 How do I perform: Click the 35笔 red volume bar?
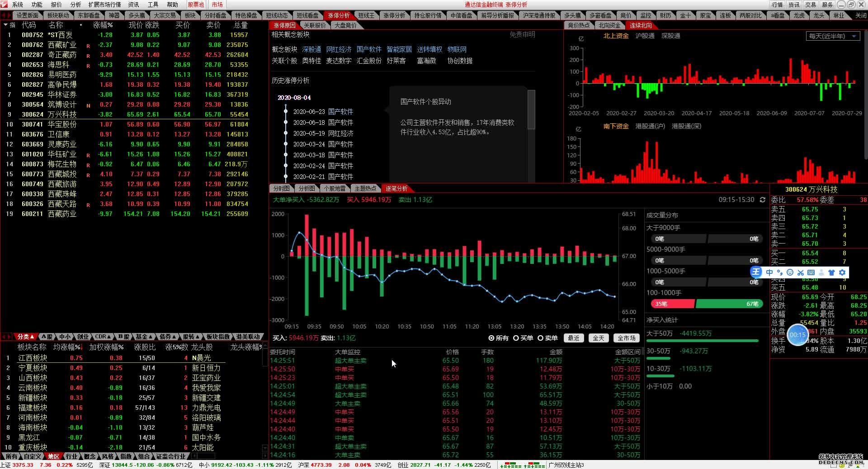point(672,304)
